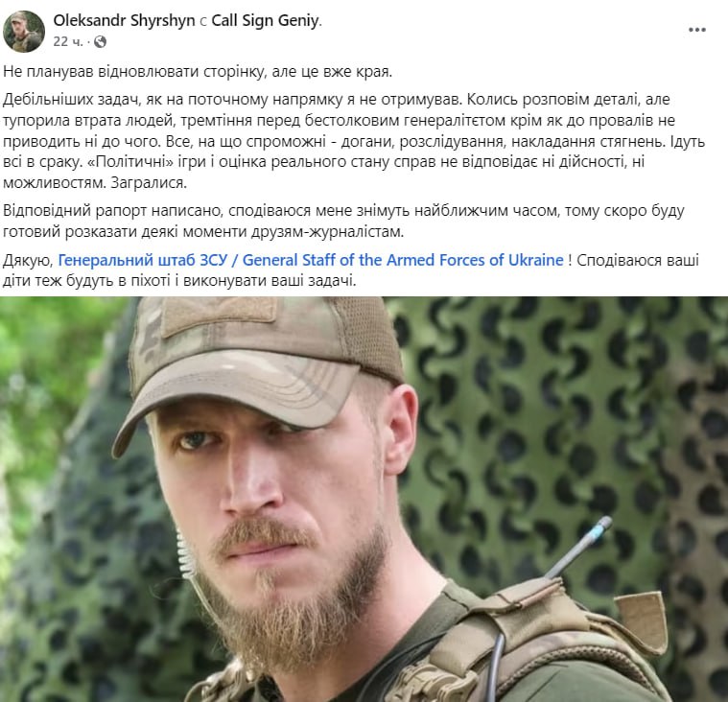Image resolution: width=728 pixels, height=702 pixels.
Task: Click the "друзям-журналістам" text in the post
Action: coord(328,232)
